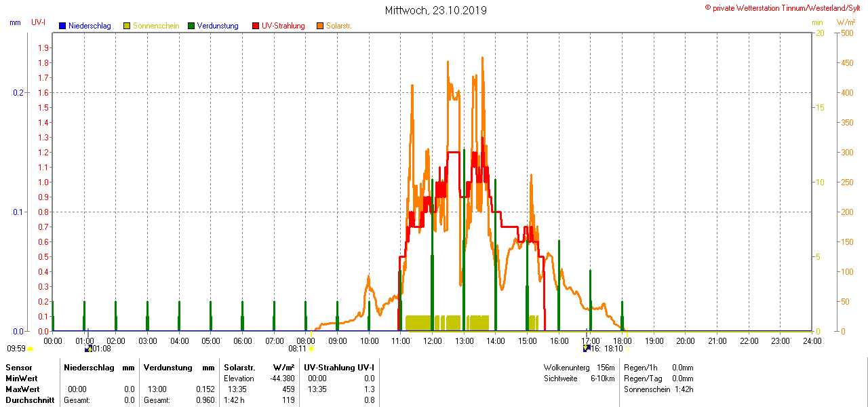Click the Verdunstung table column header
The image size is (868, 407).
167,368
